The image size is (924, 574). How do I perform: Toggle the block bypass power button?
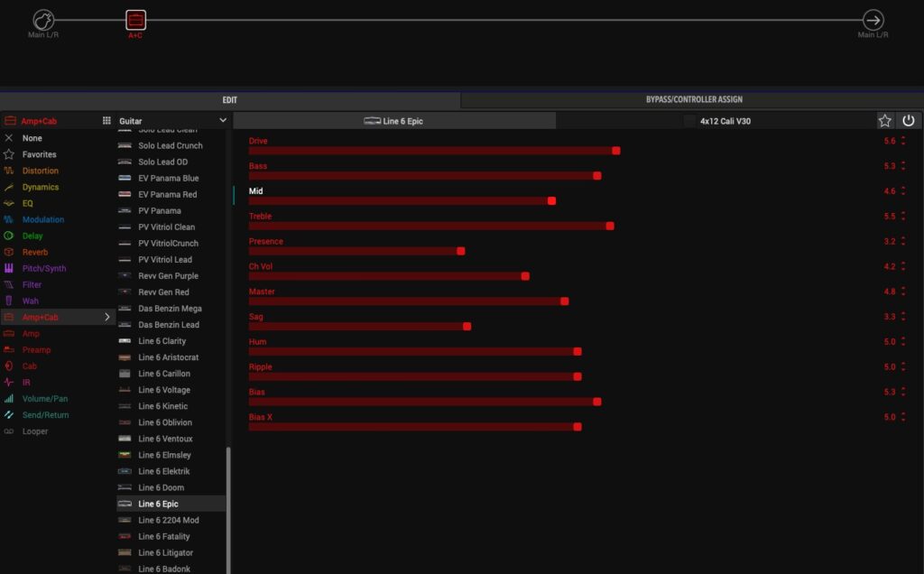pyautogui.click(x=909, y=121)
